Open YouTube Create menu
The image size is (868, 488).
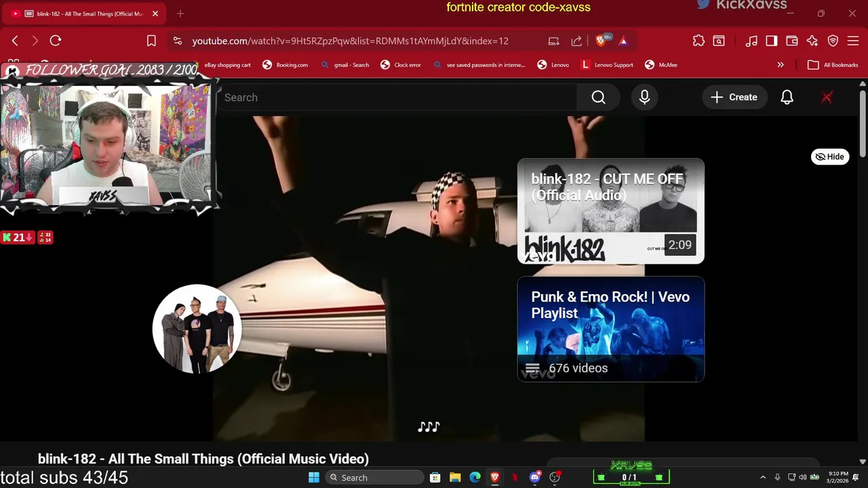tap(734, 98)
